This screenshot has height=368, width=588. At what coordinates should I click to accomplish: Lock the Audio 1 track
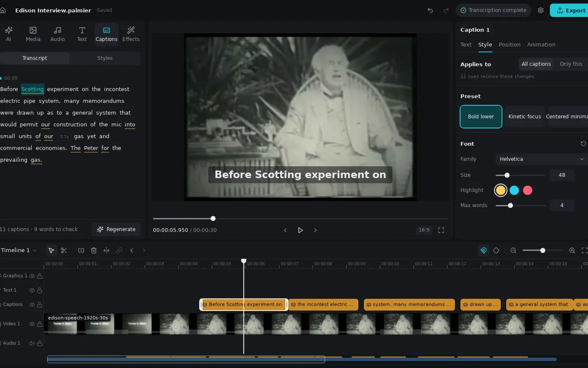tap(40, 343)
